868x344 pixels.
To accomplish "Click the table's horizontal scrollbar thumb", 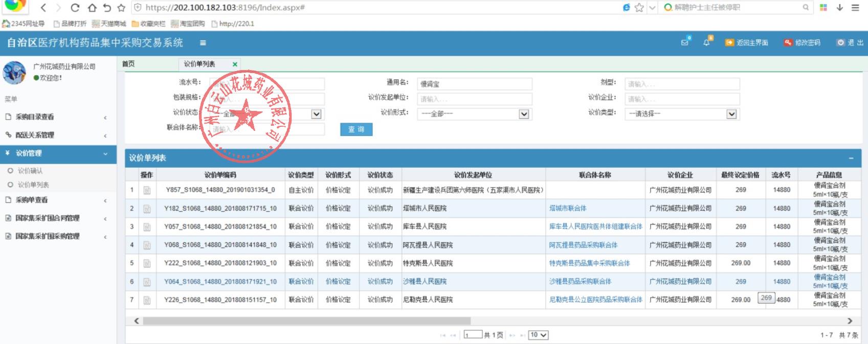I will [306, 321].
